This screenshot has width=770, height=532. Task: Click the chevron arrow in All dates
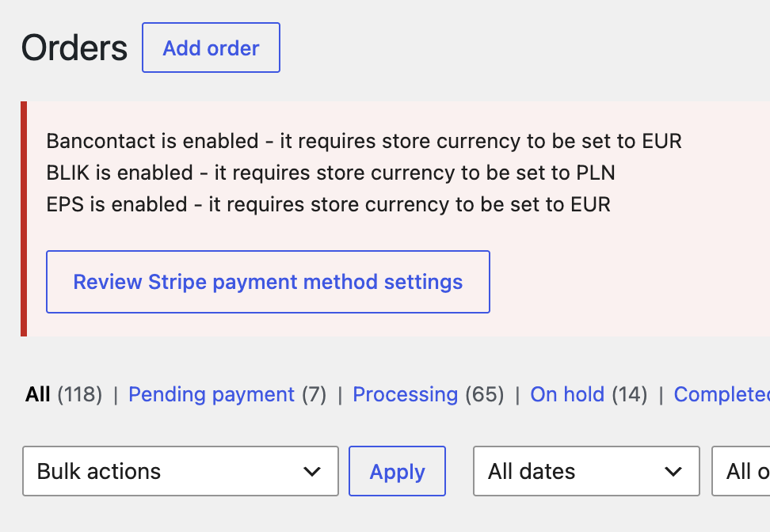(673, 472)
